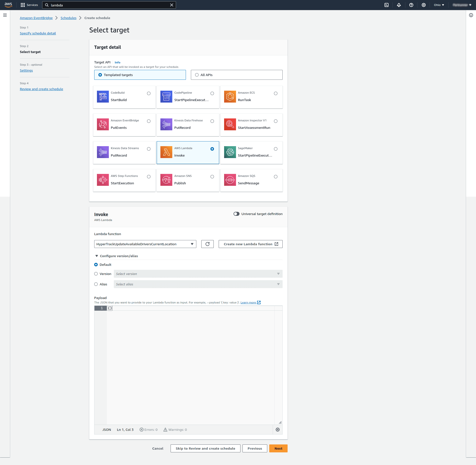Go to Settings step in sidebar

[26, 70]
